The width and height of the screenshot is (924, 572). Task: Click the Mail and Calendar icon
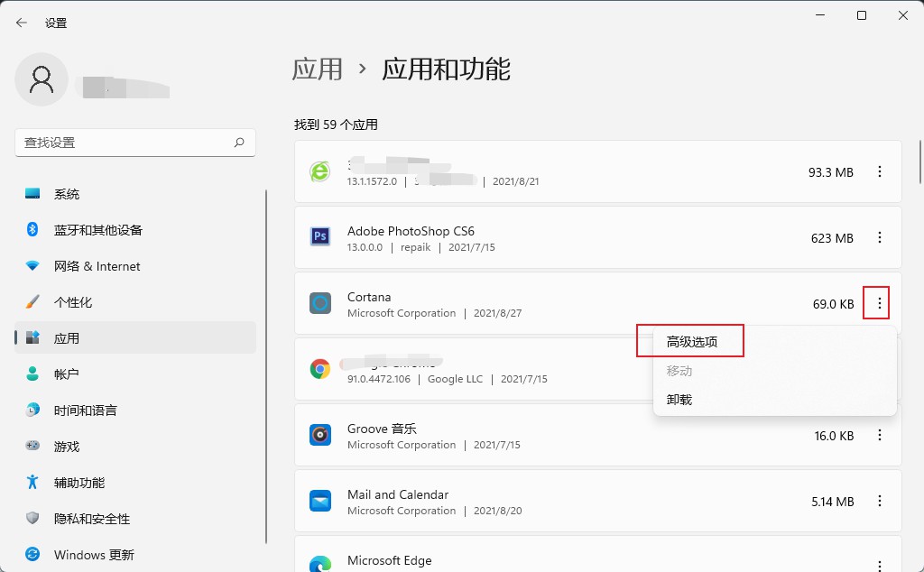pos(320,502)
